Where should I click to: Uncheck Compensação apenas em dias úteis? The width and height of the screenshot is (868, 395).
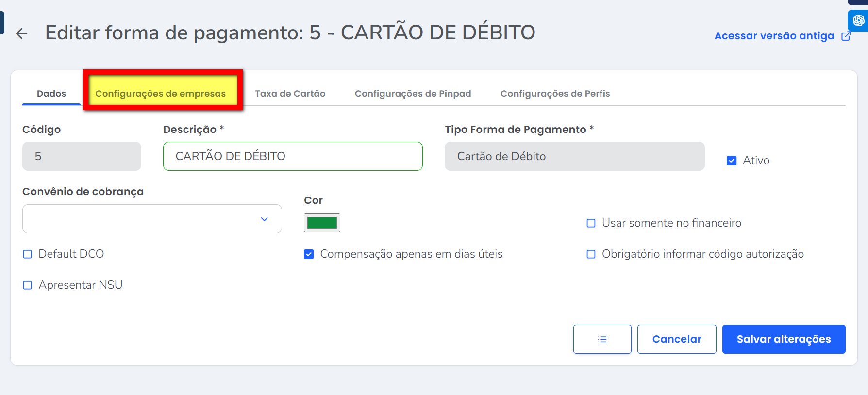[309, 254]
